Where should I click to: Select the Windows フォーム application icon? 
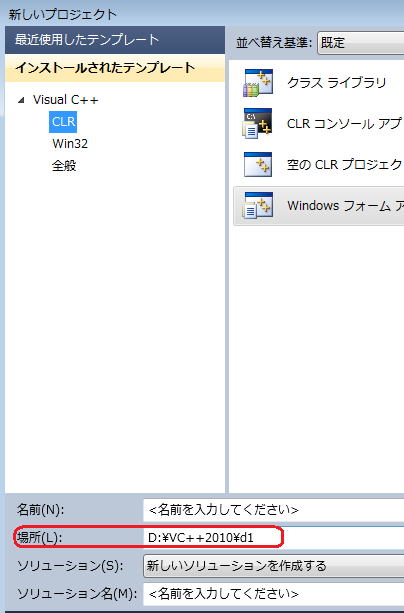(258, 206)
